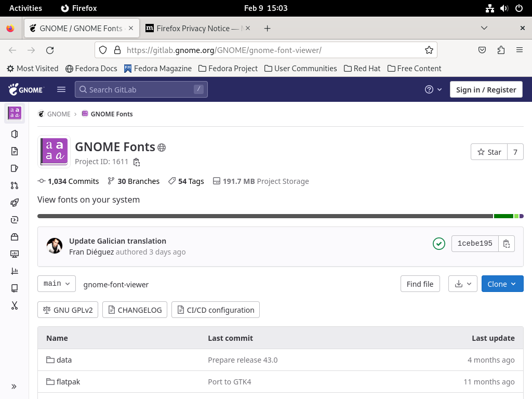The width and height of the screenshot is (532, 399).
Task: Expand the collapsed sidebar
Action: coord(14,387)
